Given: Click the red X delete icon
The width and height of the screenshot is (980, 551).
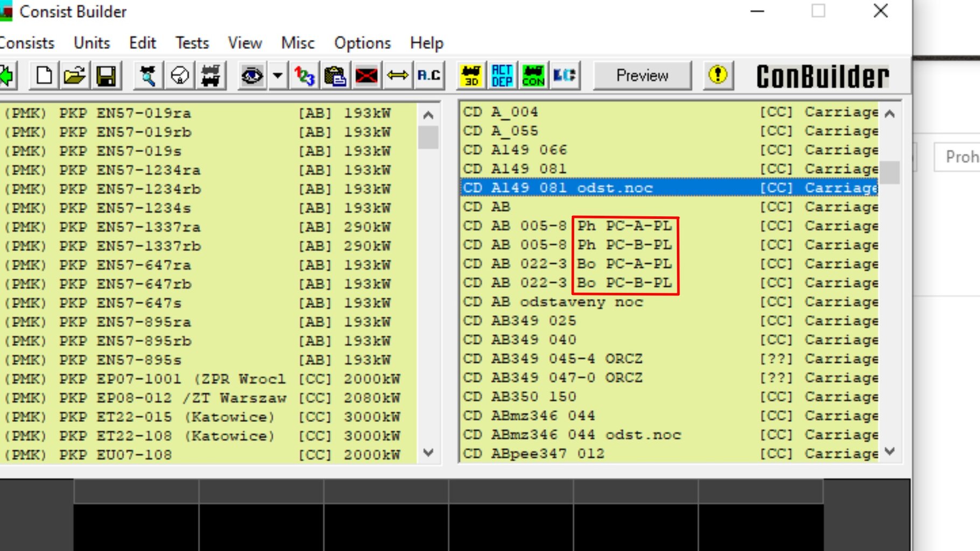Looking at the screenshot, I should pos(366,76).
